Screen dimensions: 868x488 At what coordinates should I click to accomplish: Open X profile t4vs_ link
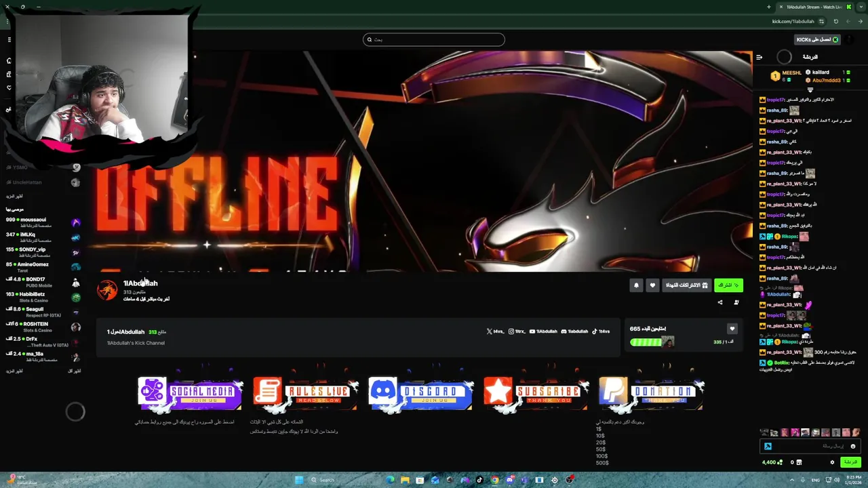[x=496, y=331]
